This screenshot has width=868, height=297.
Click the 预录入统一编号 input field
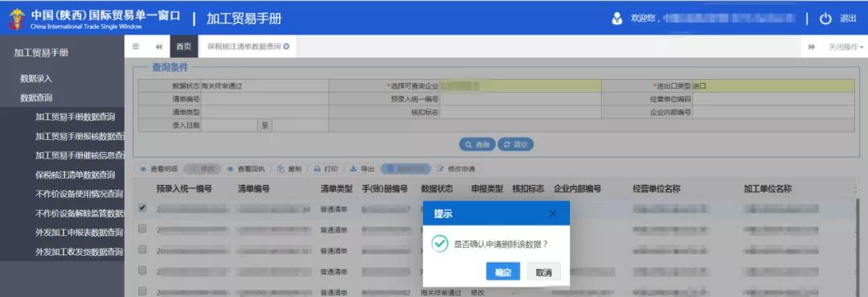point(521,99)
